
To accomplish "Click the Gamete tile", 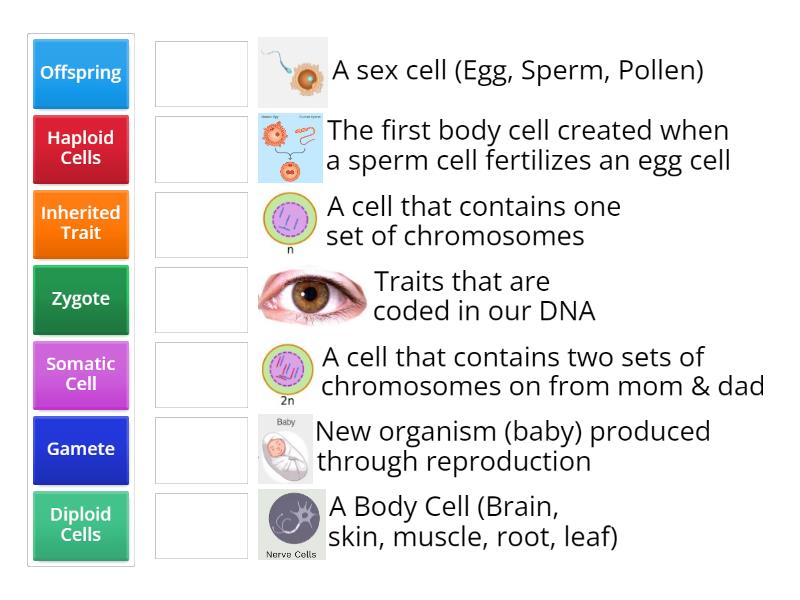I will (80, 450).
